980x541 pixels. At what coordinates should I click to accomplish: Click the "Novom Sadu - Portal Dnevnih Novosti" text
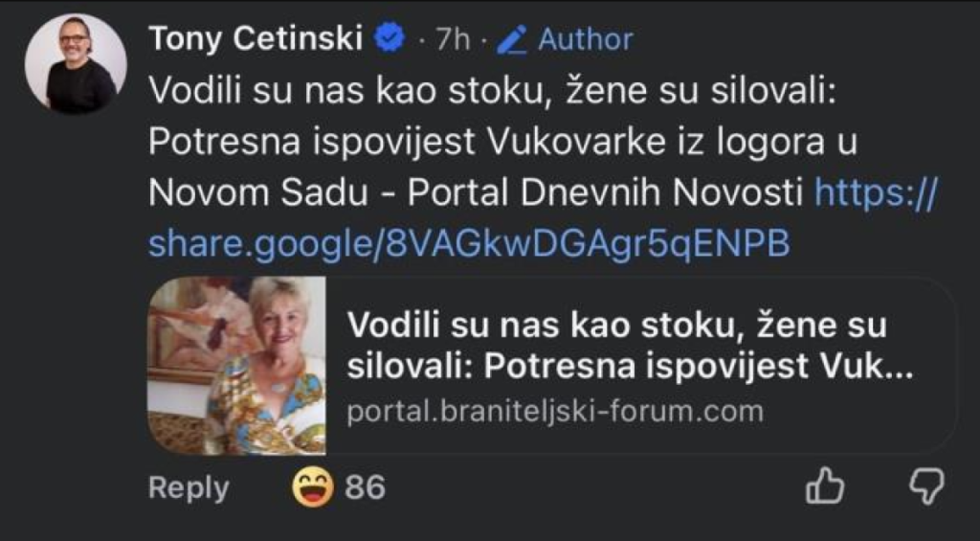tap(474, 193)
